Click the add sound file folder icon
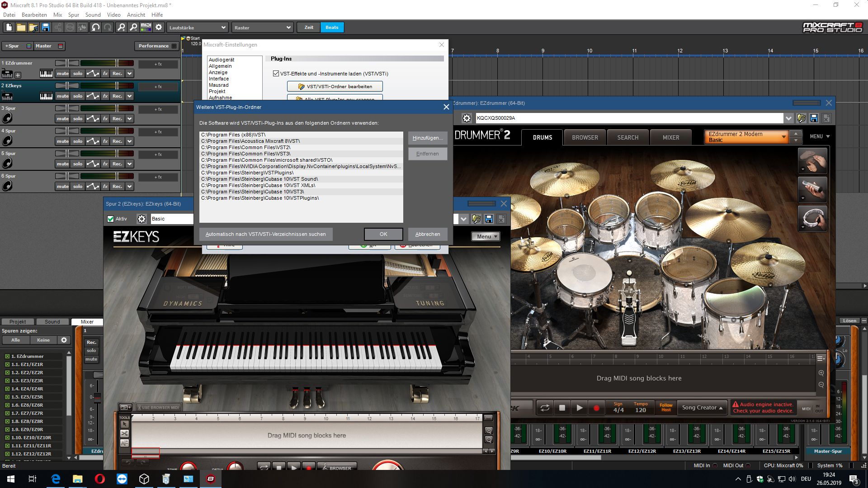This screenshot has height=488, width=868. coord(33,28)
